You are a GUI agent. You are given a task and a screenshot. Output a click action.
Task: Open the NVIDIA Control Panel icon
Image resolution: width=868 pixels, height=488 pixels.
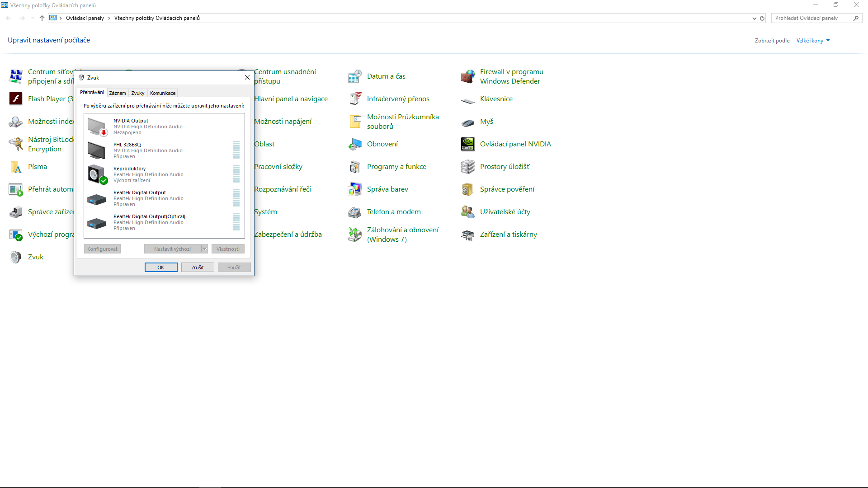468,144
